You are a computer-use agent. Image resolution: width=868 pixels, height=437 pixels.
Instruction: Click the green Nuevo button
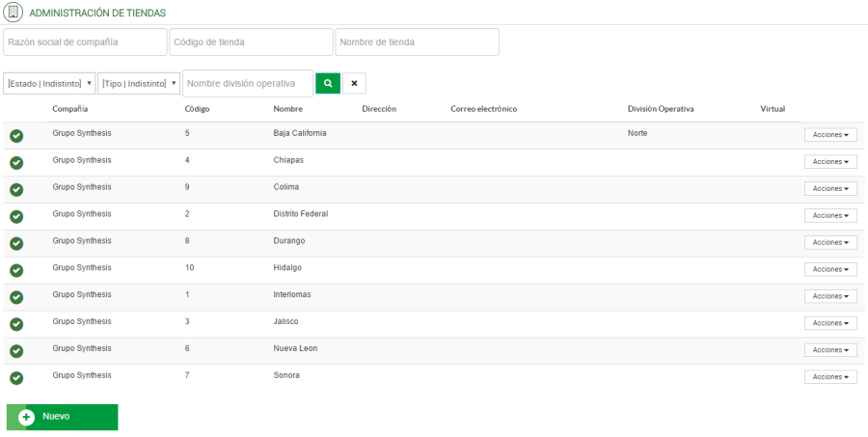coord(63,417)
